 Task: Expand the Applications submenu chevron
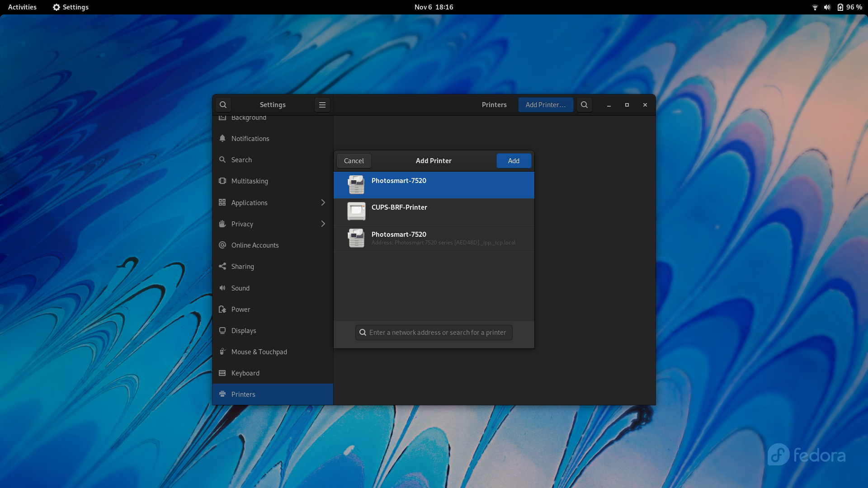tap(323, 202)
